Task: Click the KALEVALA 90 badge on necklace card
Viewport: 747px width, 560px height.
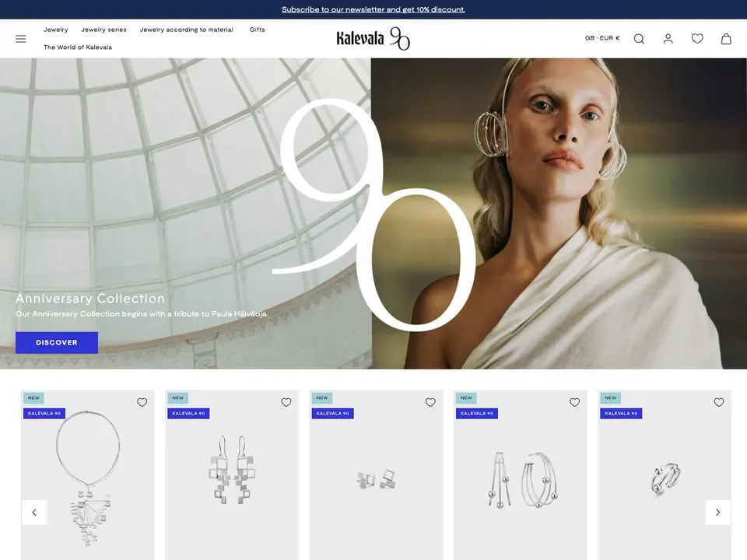Action: point(44,413)
